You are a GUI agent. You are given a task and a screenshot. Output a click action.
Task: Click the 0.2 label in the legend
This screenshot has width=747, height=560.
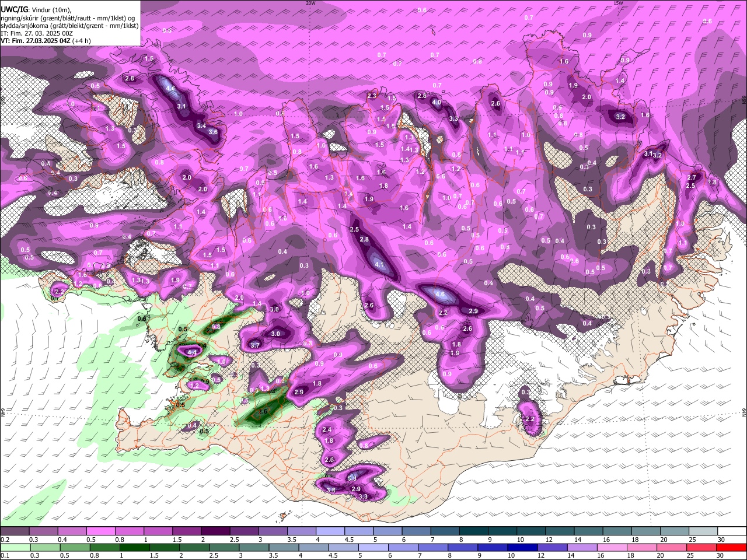(5, 540)
